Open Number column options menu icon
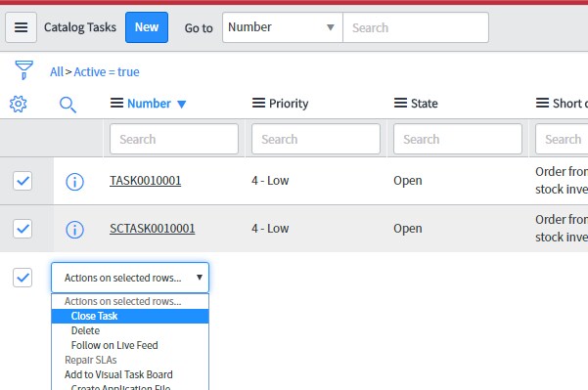Image resolution: width=588 pixels, height=390 pixels. point(116,103)
